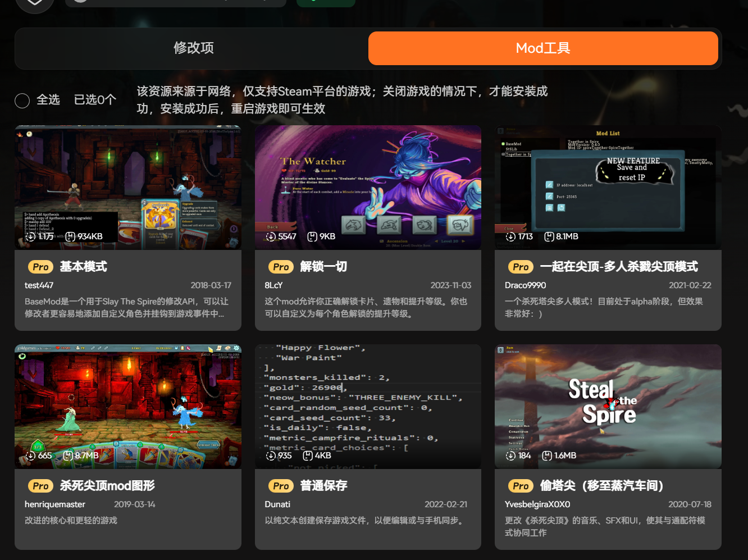
Task: Open the 基本模式 mod title
Action: tap(83, 267)
